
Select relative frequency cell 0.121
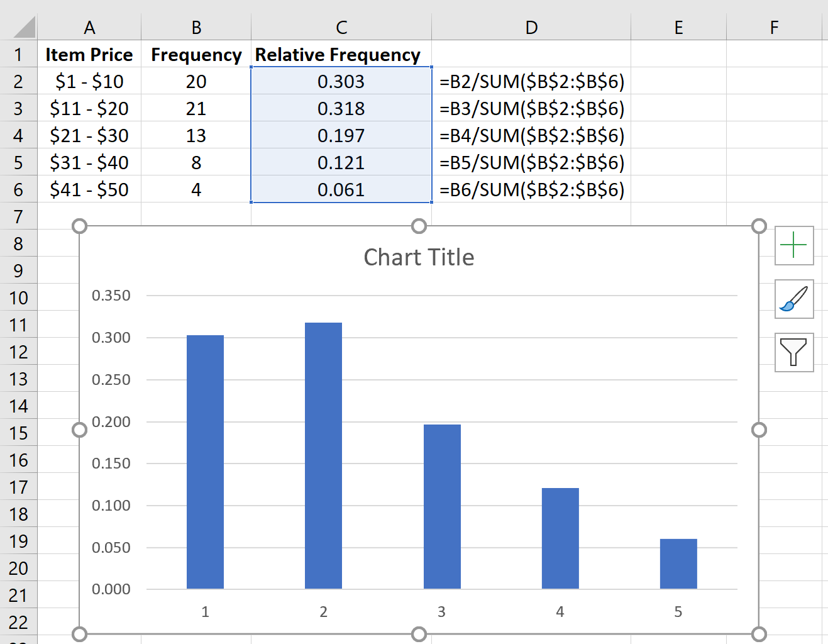[x=341, y=163]
